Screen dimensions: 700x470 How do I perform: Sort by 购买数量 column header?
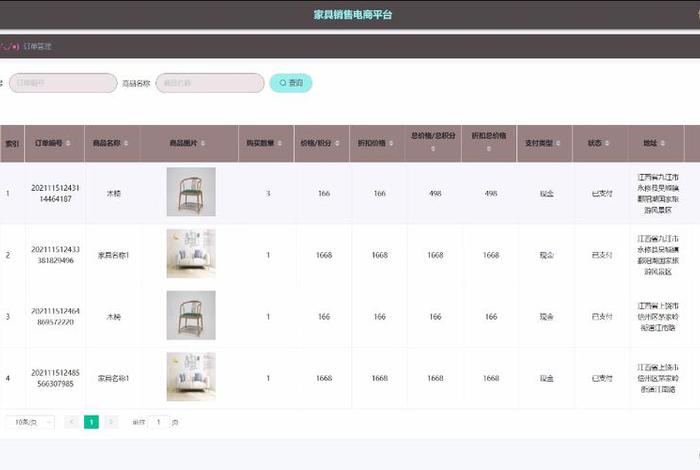(x=267, y=143)
